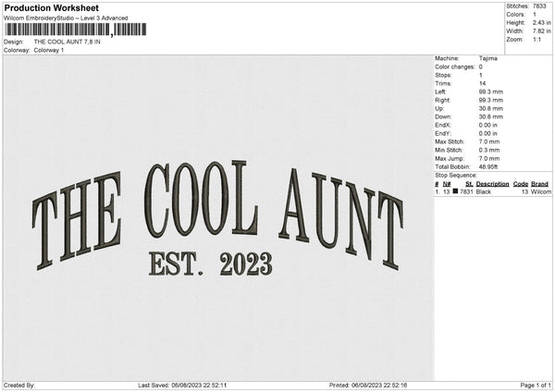Click the EndY value 0.00 in
Viewport: 555px width, 392px height.
pyautogui.click(x=487, y=133)
